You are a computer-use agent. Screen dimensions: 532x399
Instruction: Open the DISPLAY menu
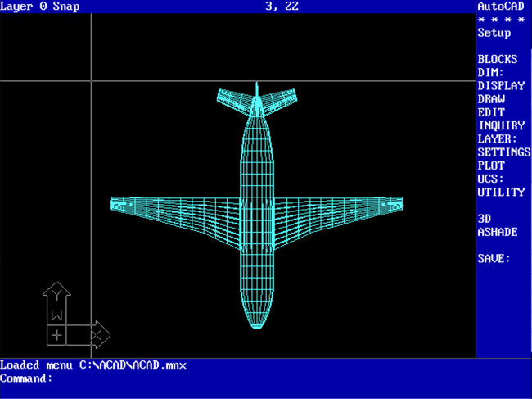click(501, 85)
